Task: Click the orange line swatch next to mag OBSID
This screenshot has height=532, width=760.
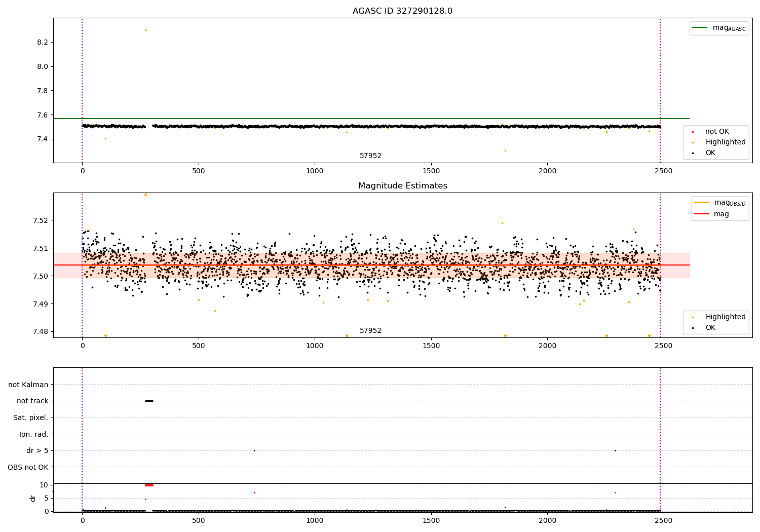Action: (702, 203)
